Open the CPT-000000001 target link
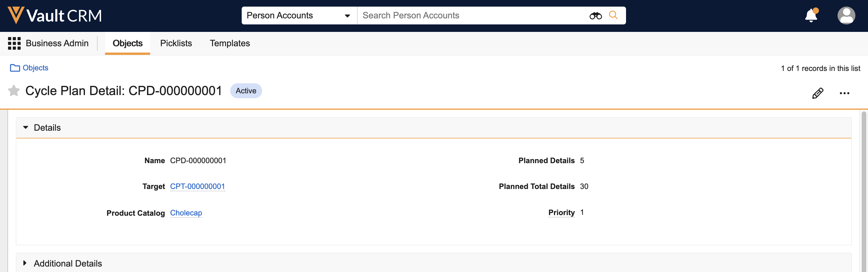 coord(197,186)
